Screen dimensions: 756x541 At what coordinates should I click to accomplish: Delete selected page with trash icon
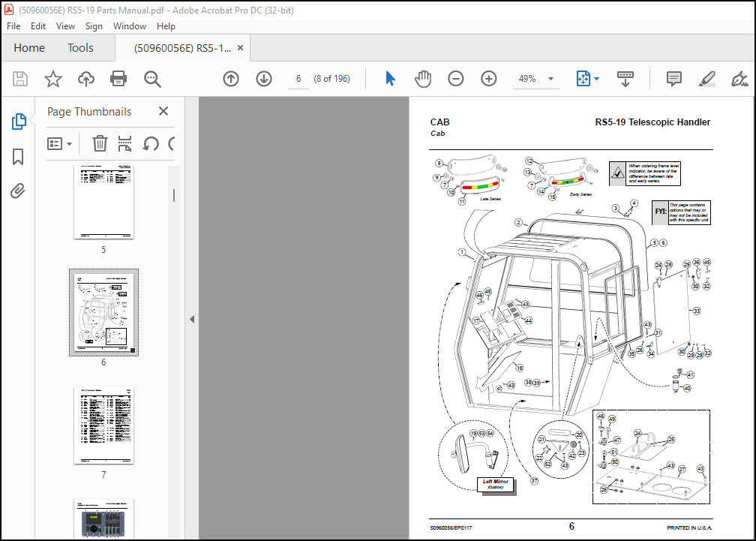coord(100,143)
